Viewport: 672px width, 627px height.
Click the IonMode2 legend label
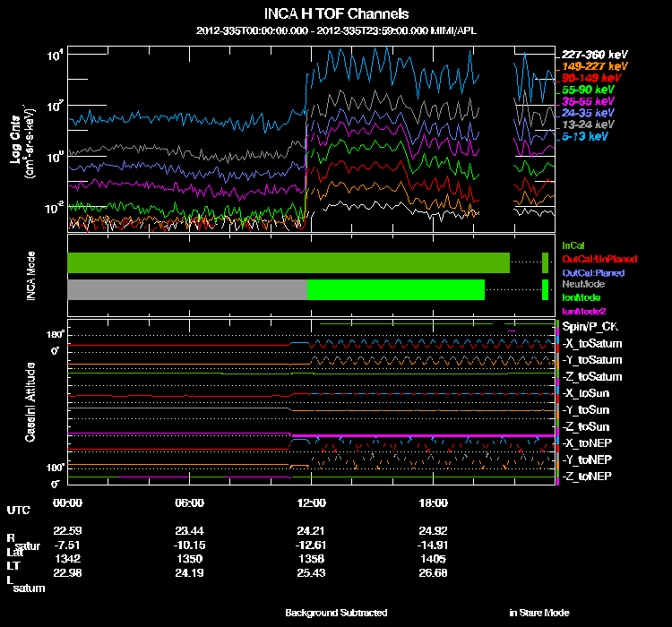582,310
